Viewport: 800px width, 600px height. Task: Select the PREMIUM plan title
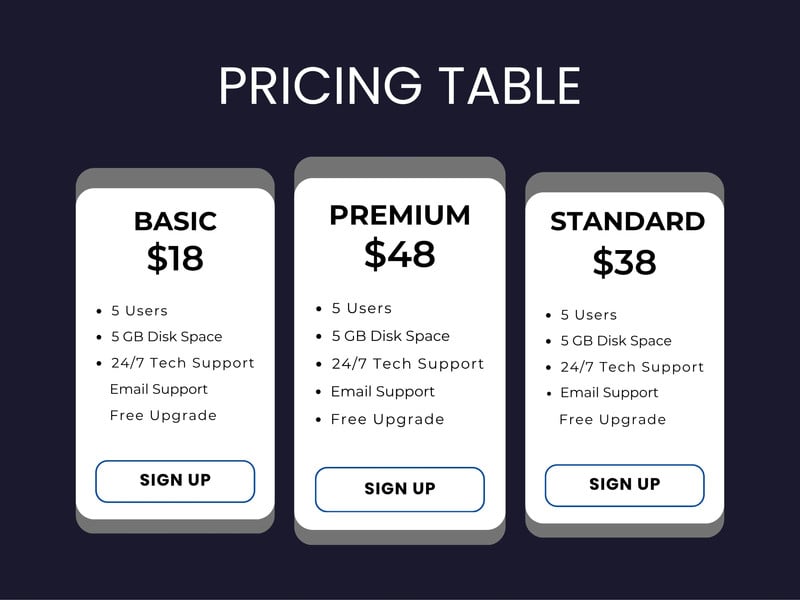coord(399,215)
